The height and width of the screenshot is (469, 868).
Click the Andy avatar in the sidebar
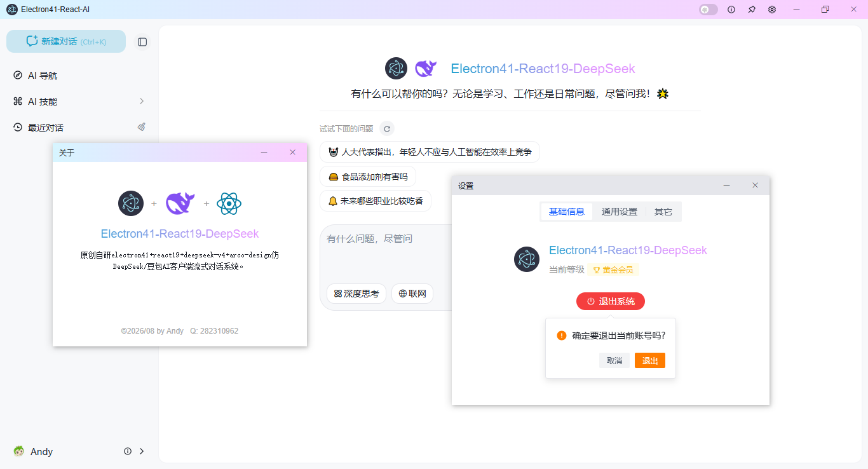(x=19, y=451)
